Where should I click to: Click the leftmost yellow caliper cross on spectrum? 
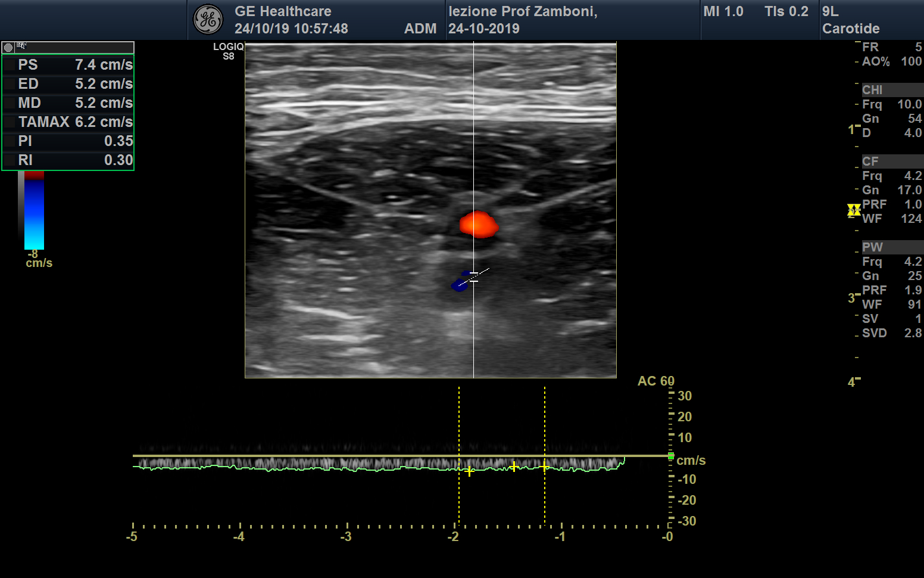coord(470,471)
